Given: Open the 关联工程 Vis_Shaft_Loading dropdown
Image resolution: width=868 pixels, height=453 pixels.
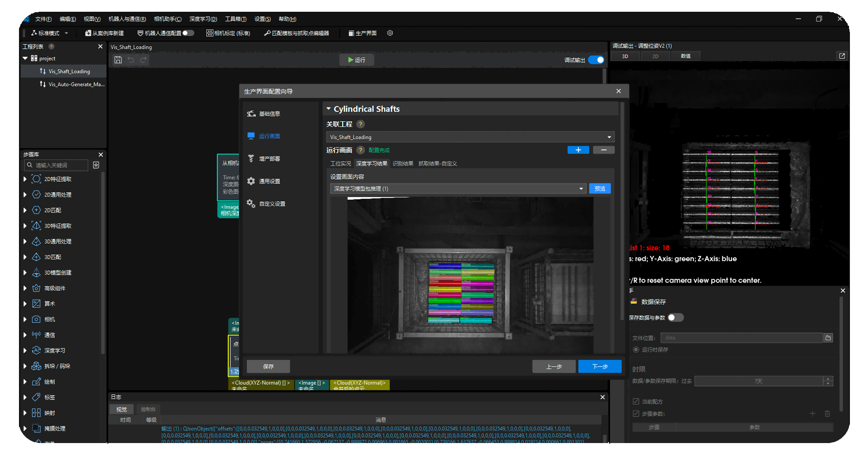Looking at the screenshot, I should pos(470,137).
